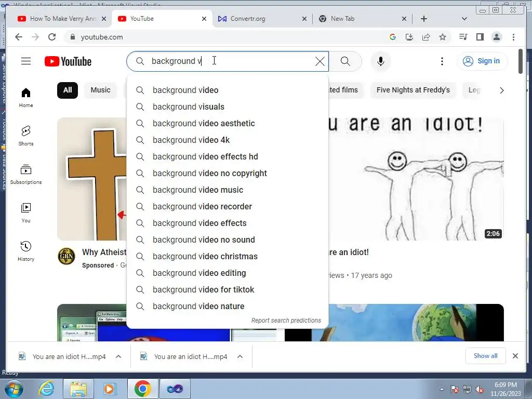532x399 pixels.
Task: Select suggestion 'background video for tiktok'
Action: tap(228, 289)
